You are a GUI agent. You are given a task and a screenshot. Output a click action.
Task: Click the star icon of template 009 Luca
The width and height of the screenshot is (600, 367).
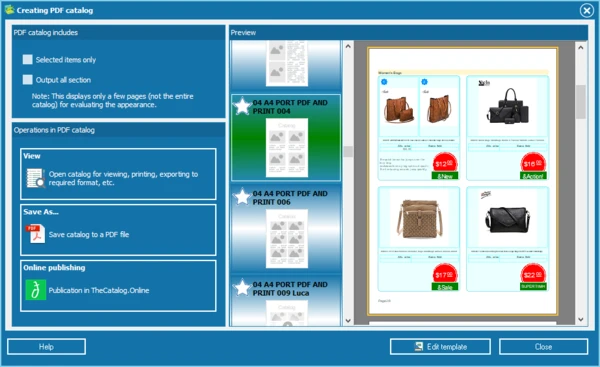coord(242,288)
